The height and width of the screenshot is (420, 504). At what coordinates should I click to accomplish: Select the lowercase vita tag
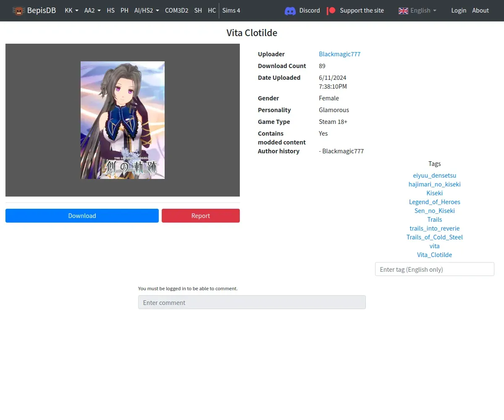coord(435,246)
